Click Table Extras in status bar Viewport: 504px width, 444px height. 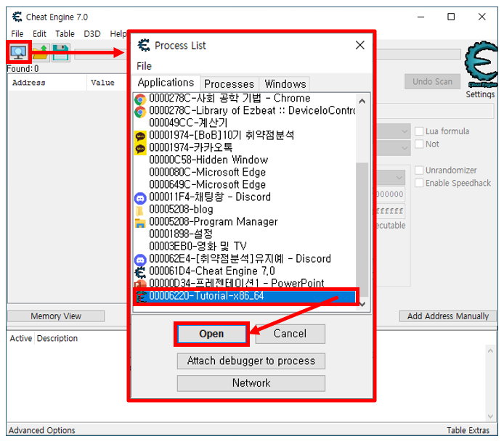pos(468,430)
